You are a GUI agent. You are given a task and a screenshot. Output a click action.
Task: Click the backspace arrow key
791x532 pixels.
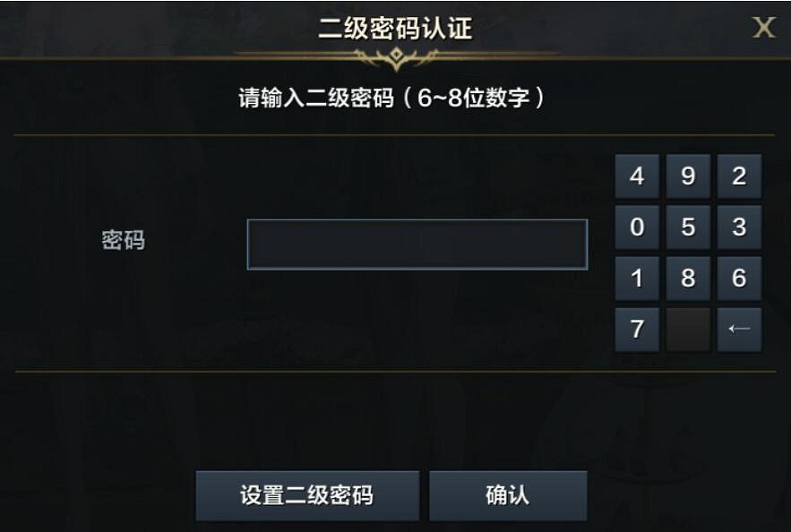pyautogui.click(x=739, y=330)
